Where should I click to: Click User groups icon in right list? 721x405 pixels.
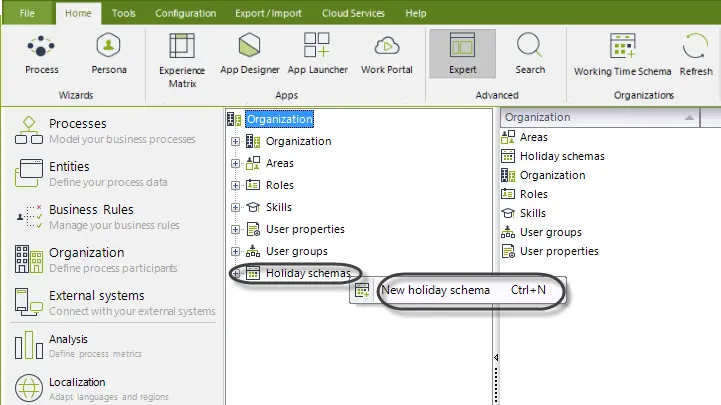[x=508, y=232]
